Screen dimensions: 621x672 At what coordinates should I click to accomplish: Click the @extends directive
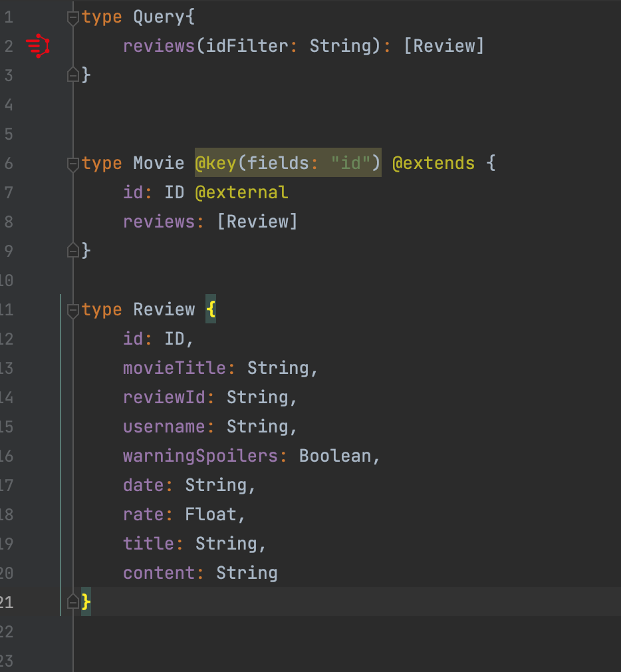click(x=434, y=164)
